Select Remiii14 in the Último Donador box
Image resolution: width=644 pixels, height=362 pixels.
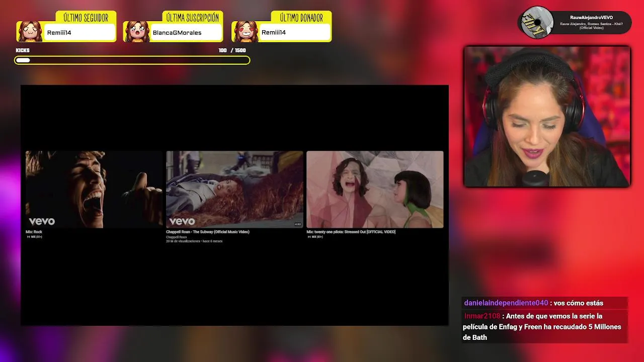click(x=273, y=33)
